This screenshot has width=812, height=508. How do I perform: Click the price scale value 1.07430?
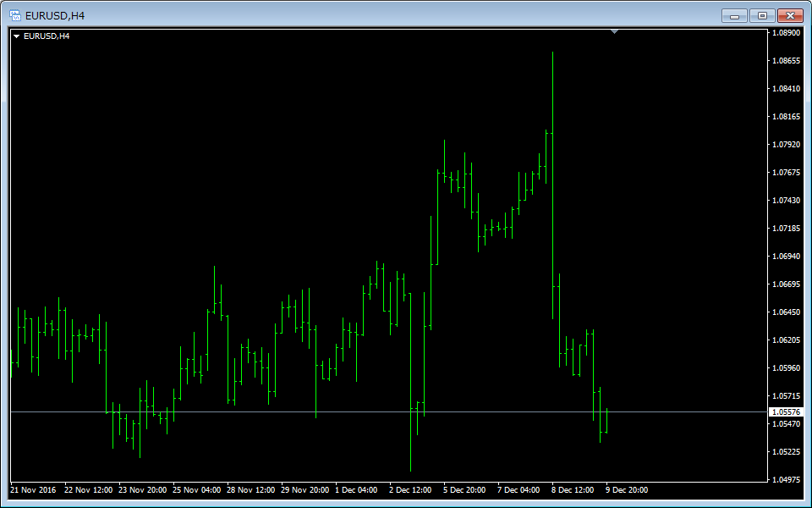pyautogui.click(x=786, y=200)
